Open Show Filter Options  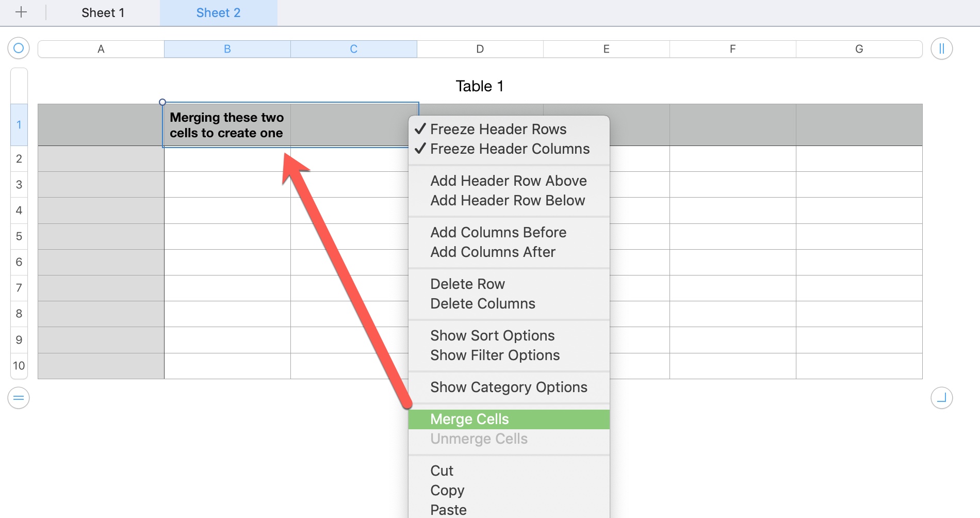click(x=495, y=355)
